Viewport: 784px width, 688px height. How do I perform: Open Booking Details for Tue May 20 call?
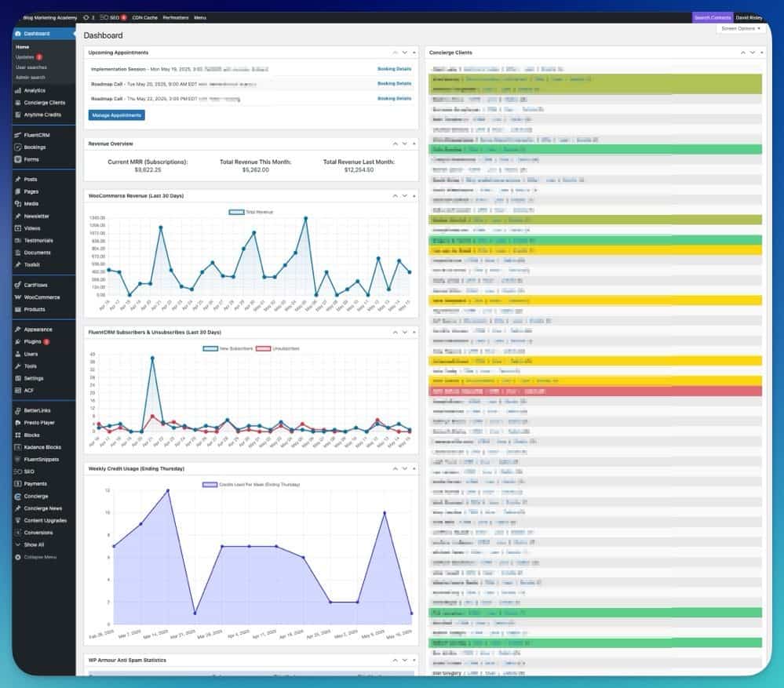point(394,84)
